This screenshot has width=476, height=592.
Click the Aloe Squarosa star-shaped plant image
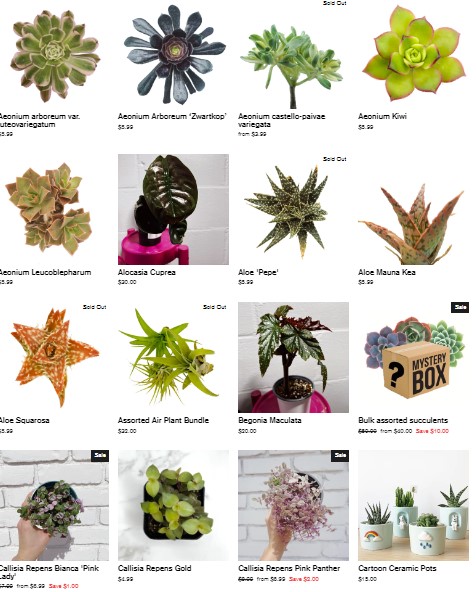(x=54, y=357)
